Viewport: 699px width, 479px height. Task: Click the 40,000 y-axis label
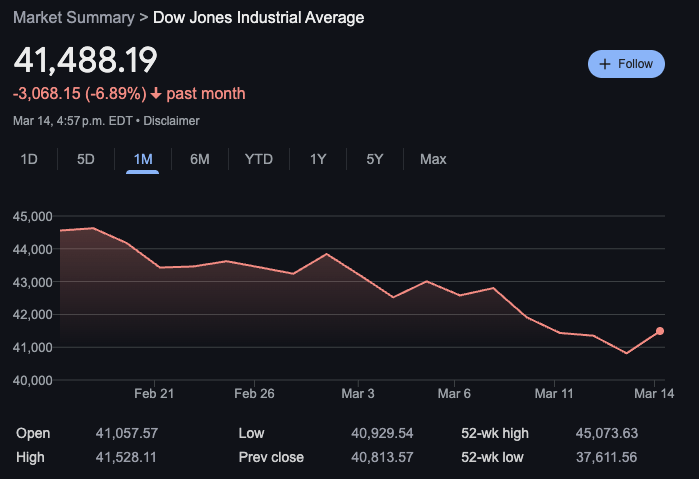[x=33, y=380]
